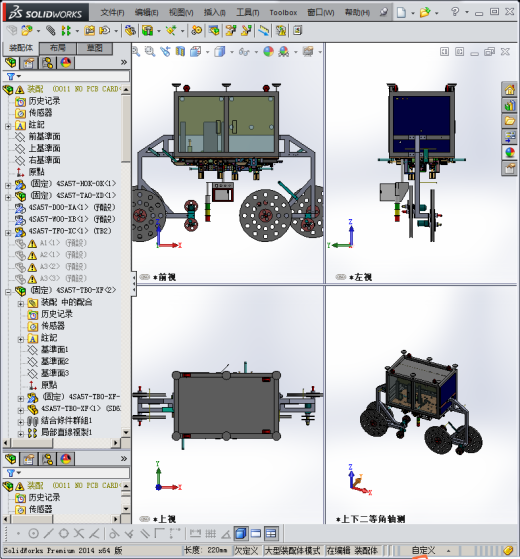Open SolidWorks Resources home icon in task pane
Image resolution: width=520 pixels, height=559 pixels.
point(509,89)
